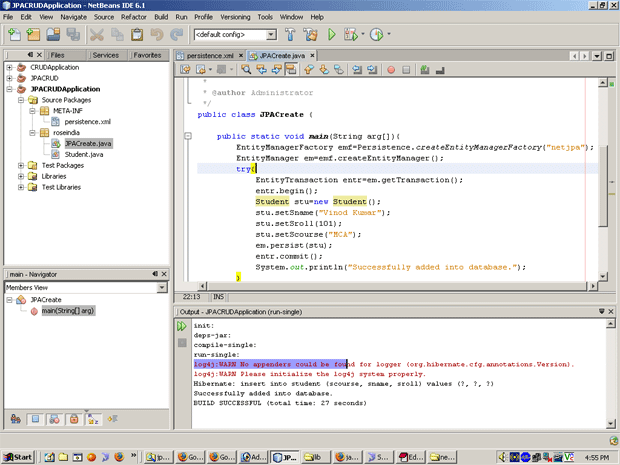Maximize the editor window button

coord(609,56)
